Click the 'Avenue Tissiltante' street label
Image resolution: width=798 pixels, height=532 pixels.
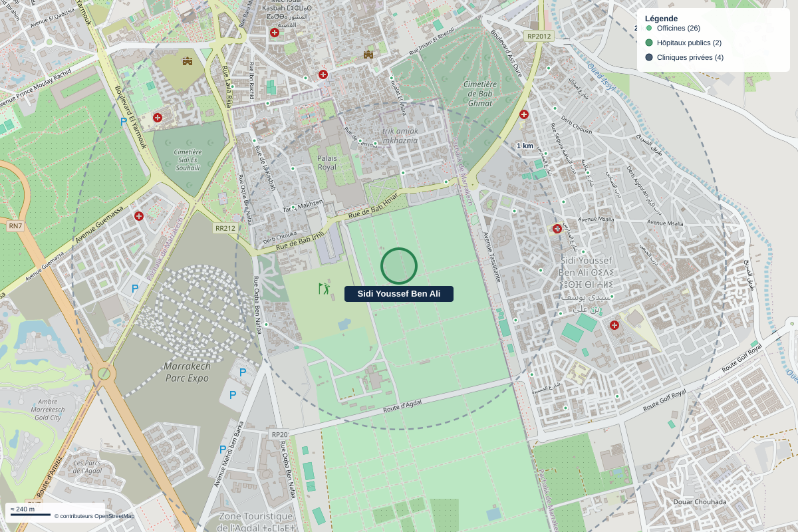491,257
